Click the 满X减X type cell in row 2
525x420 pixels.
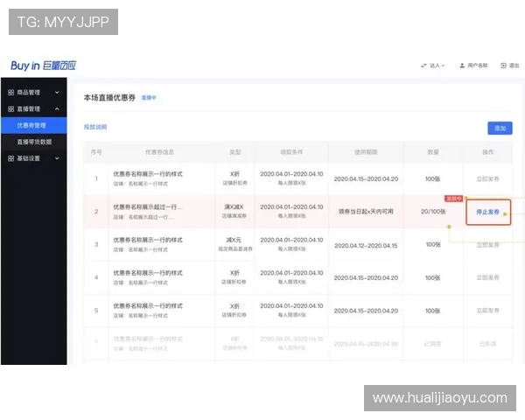[234, 207]
